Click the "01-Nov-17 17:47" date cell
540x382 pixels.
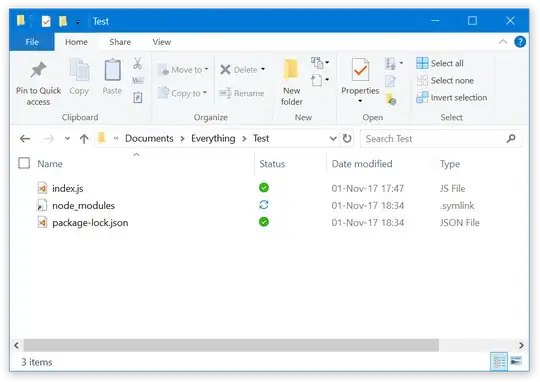[x=368, y=188]
